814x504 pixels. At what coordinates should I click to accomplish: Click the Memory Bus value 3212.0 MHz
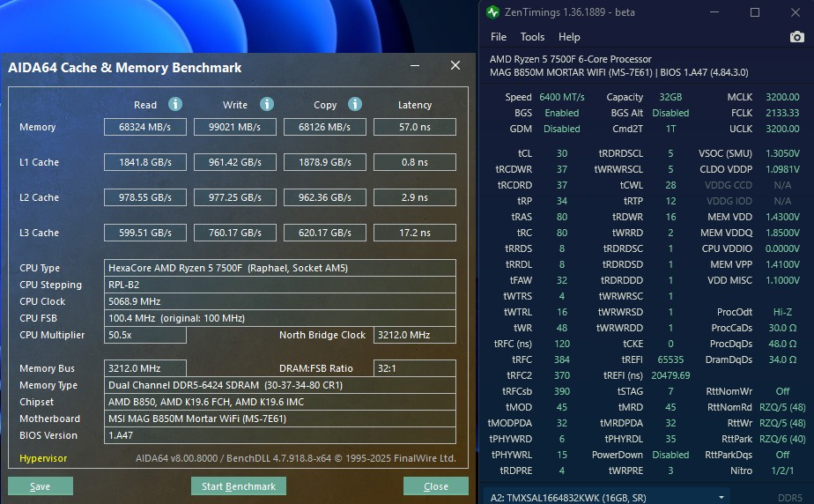145,368
